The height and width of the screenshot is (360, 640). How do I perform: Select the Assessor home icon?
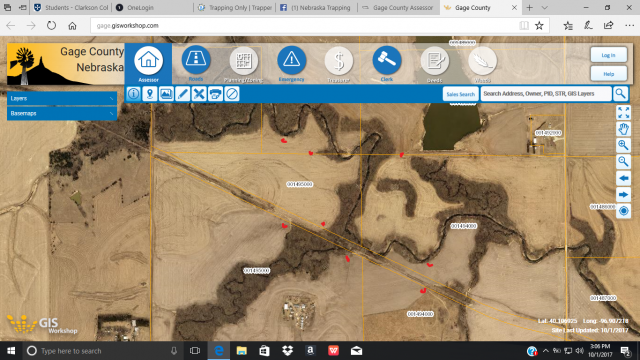pos(149,60)
